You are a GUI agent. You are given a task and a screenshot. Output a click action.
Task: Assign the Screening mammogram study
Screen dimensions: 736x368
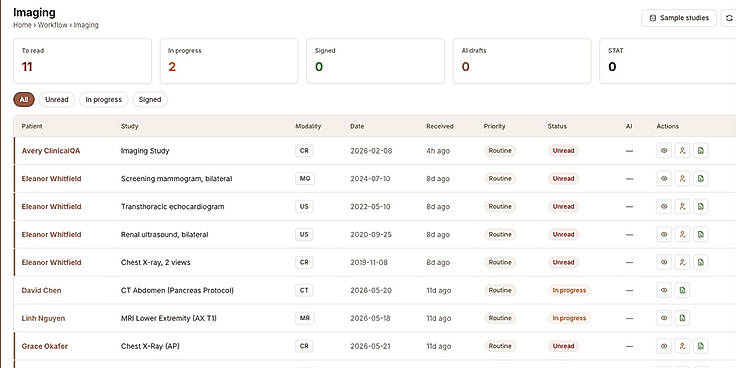(682, 178)
